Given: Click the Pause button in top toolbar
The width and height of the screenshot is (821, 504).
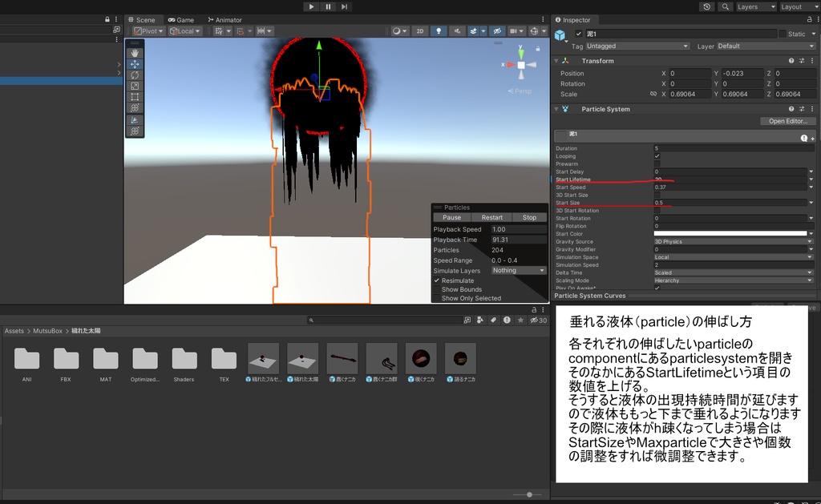Looking at the screenshot, I should point(328,6).
